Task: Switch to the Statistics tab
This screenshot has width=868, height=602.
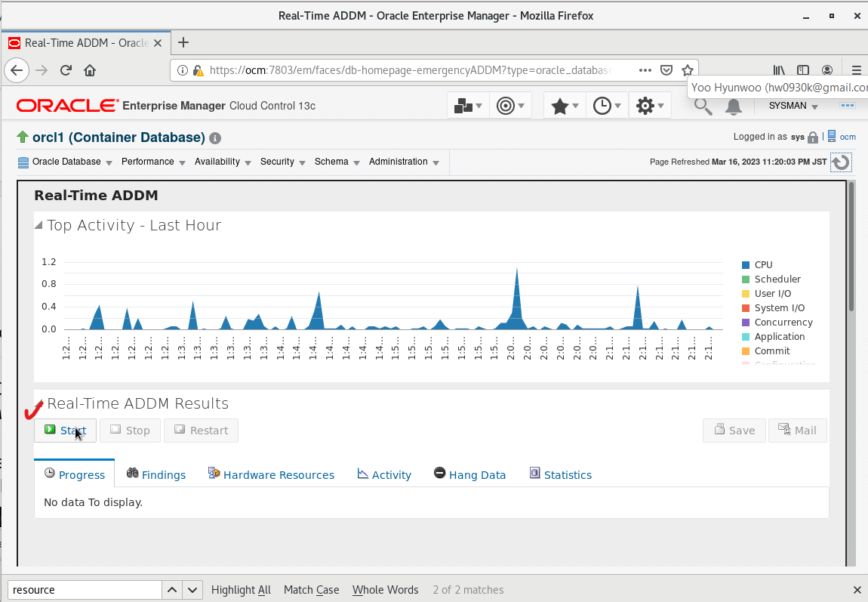Action: tap(561, 474)
